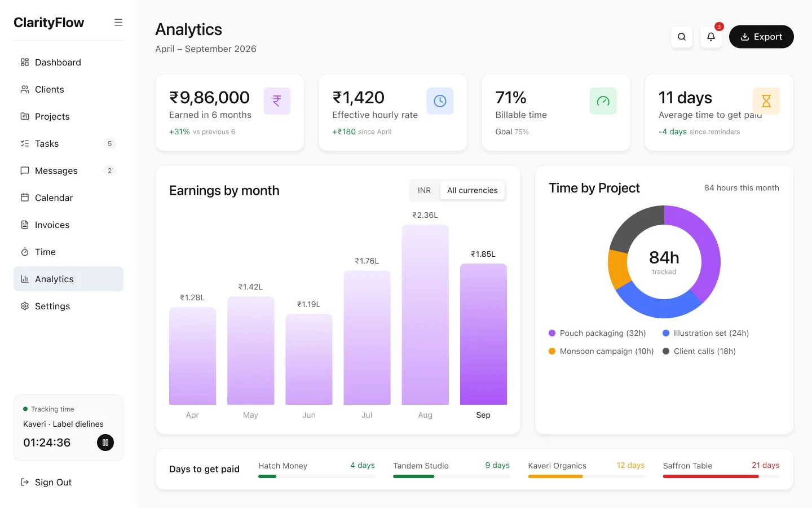The image size is (812, 508).
Task: Click the Goal 75% text
Action: point(512,132)
